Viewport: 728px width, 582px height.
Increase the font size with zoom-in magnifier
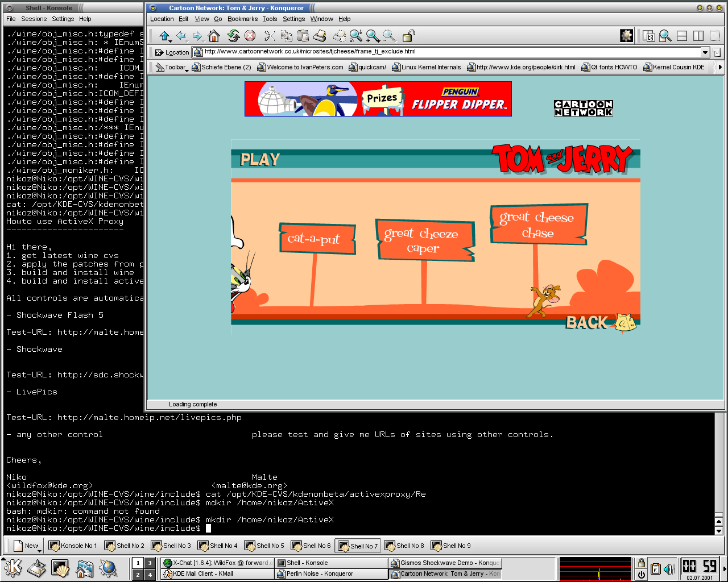click(373, 36)
